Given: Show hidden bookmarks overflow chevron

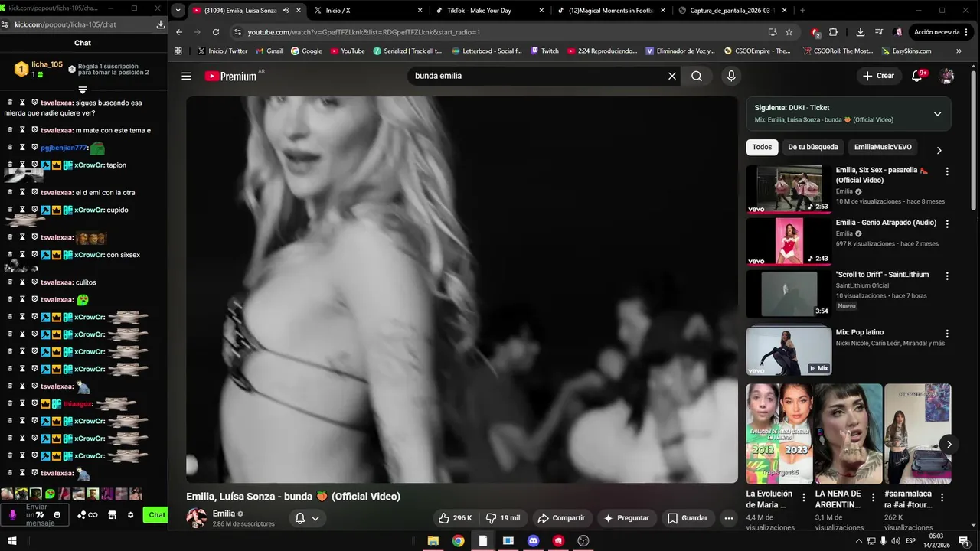Looking at the screenshot, I should click(959, 51).
